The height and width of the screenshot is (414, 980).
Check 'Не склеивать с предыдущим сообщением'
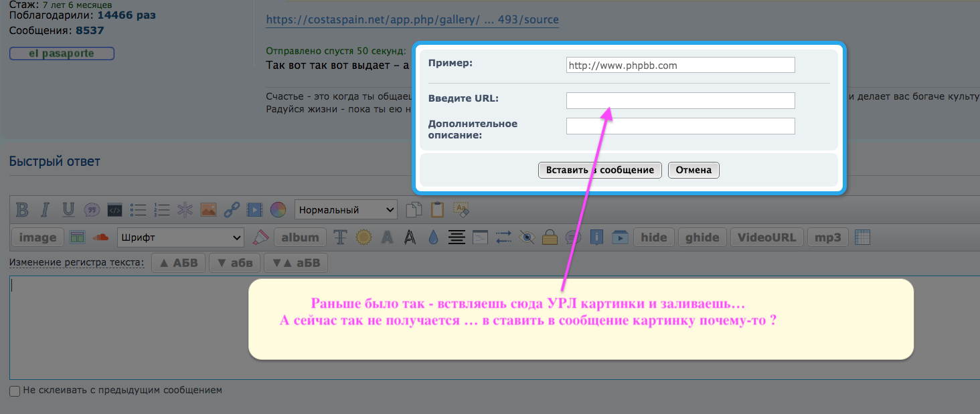[15, 391]
